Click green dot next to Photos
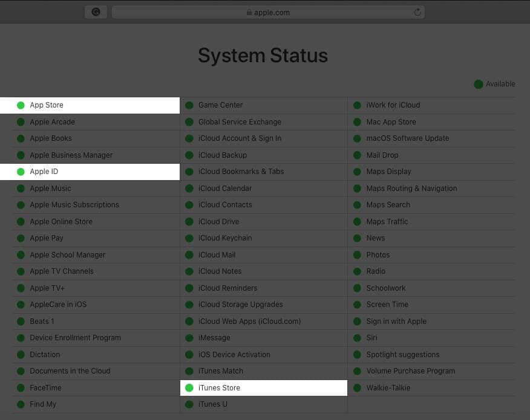530x420 pixels. pos(358,255)
